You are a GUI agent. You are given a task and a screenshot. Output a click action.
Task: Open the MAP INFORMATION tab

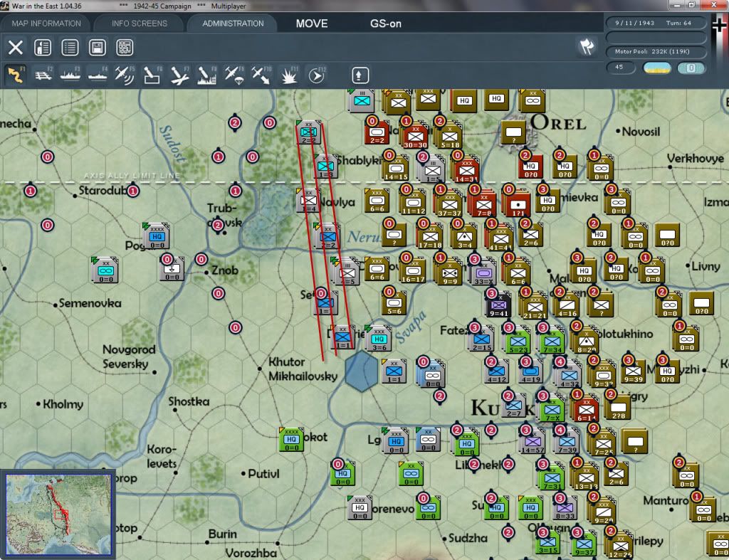click(46, 23)
